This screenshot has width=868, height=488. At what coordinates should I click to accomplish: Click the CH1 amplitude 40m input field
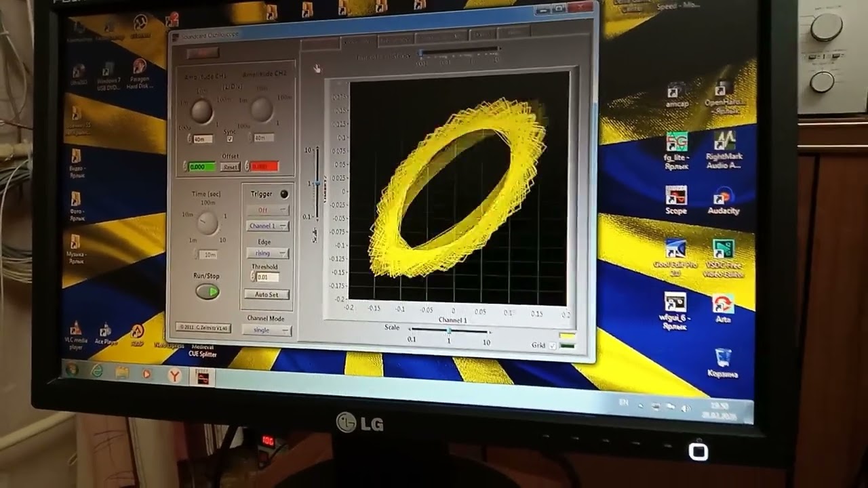point(203,139)
